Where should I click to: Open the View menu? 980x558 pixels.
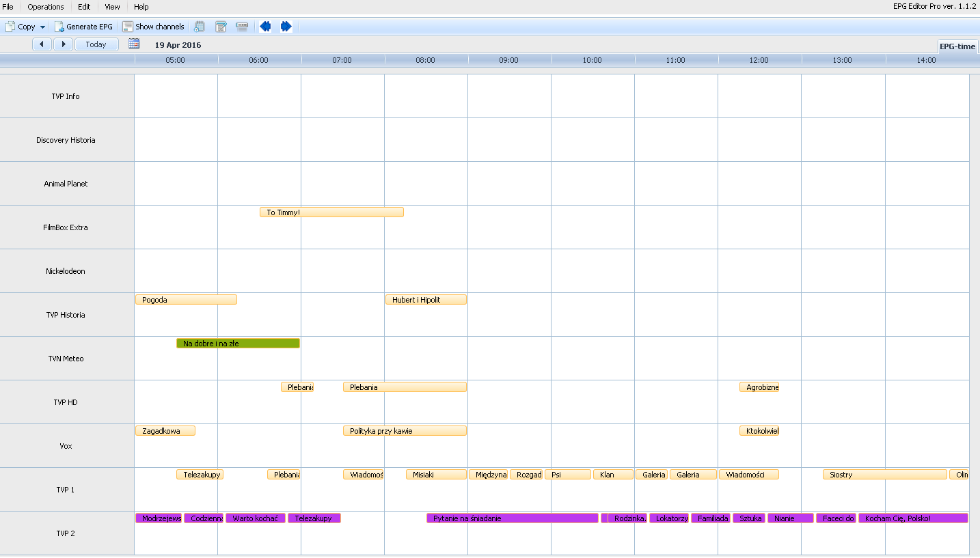(x=113, y=7)
